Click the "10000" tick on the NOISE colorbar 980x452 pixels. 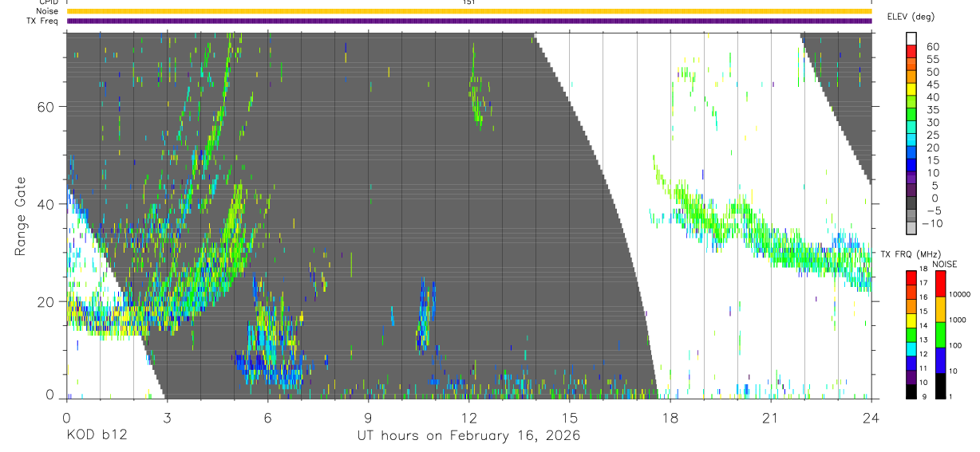961,294
